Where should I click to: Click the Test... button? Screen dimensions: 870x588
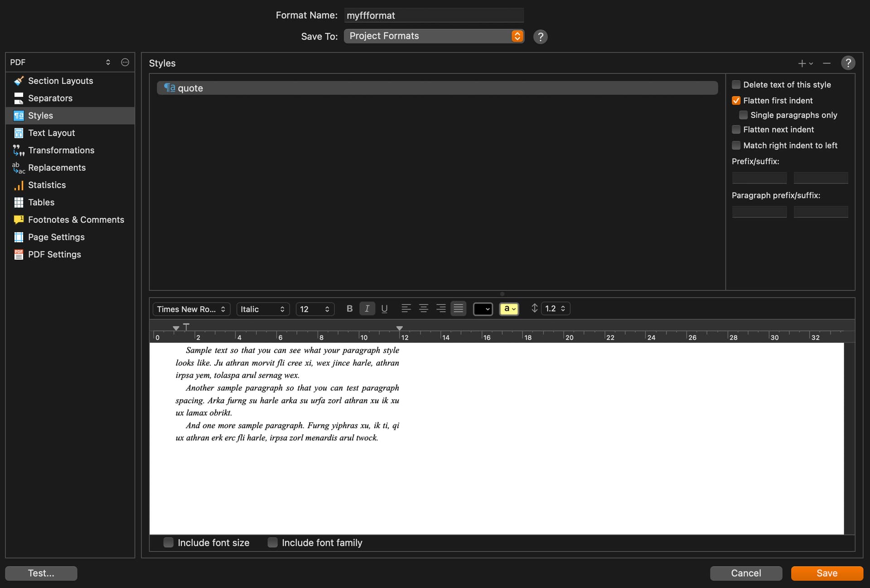(x=41, y=573)
